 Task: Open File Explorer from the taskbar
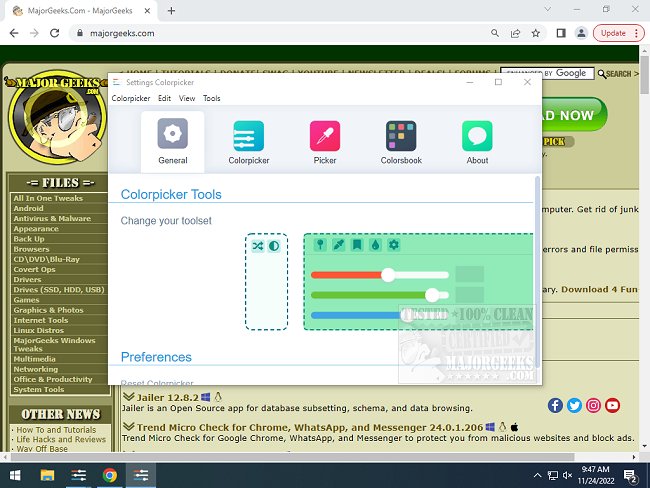coord(47,476)
